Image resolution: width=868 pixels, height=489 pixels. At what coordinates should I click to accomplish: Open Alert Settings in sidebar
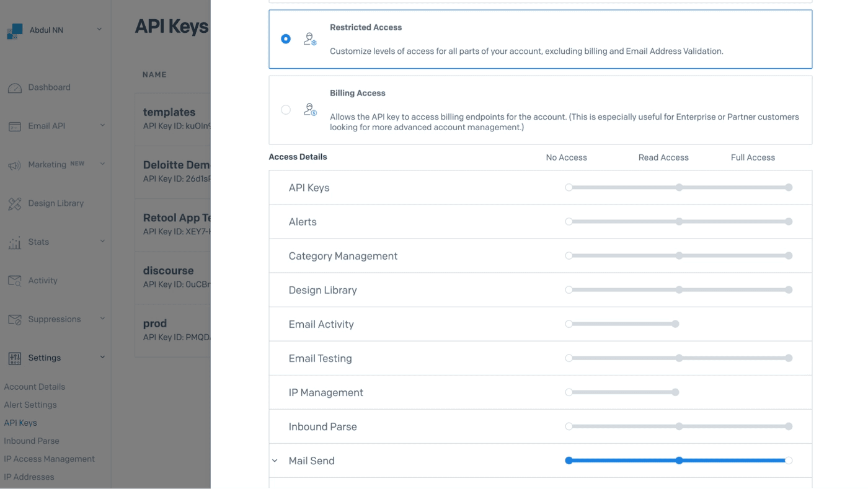[30, 405]
